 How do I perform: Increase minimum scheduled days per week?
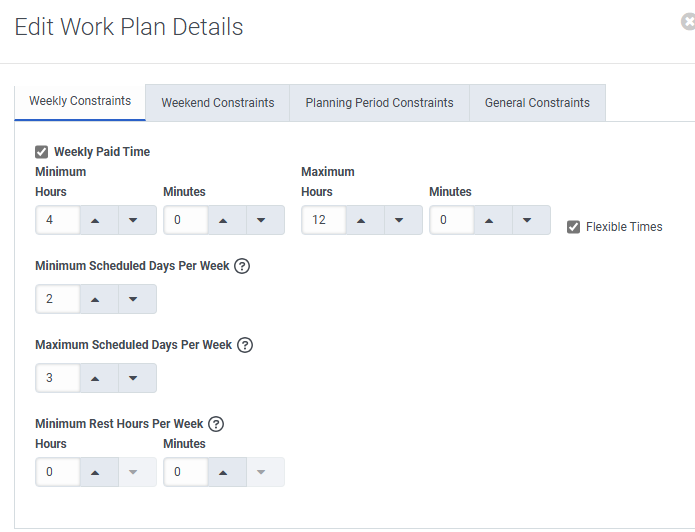point(95,299)
